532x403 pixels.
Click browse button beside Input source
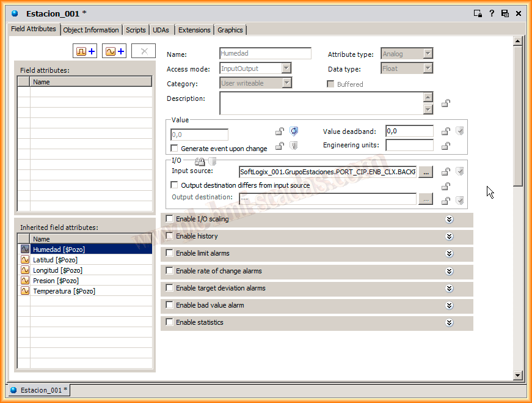(426, 172)
